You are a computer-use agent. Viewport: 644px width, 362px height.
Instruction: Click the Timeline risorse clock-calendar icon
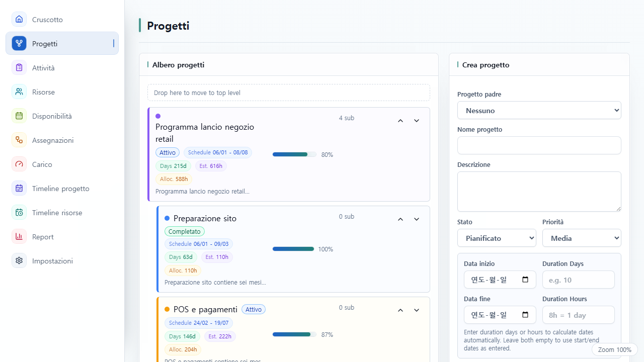point(19,213)
